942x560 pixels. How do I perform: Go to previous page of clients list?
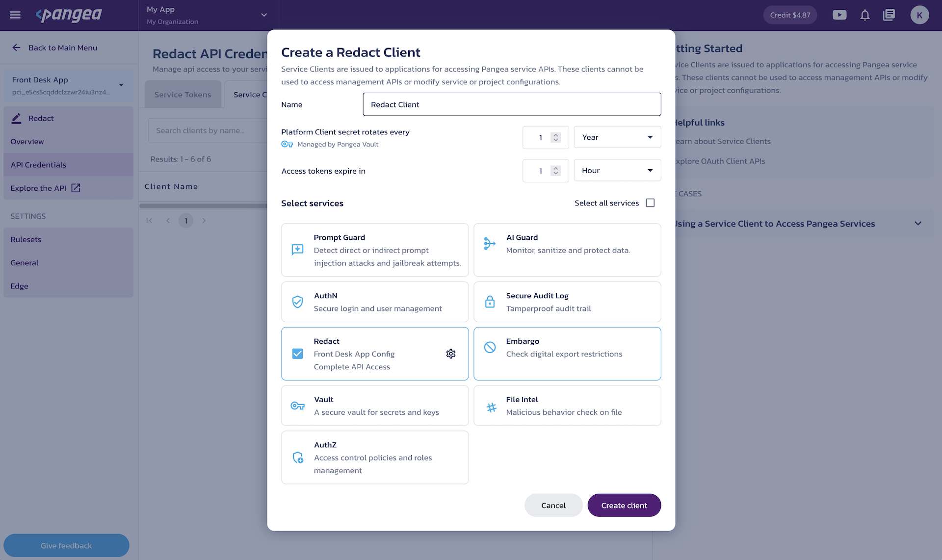pos(168,221)
